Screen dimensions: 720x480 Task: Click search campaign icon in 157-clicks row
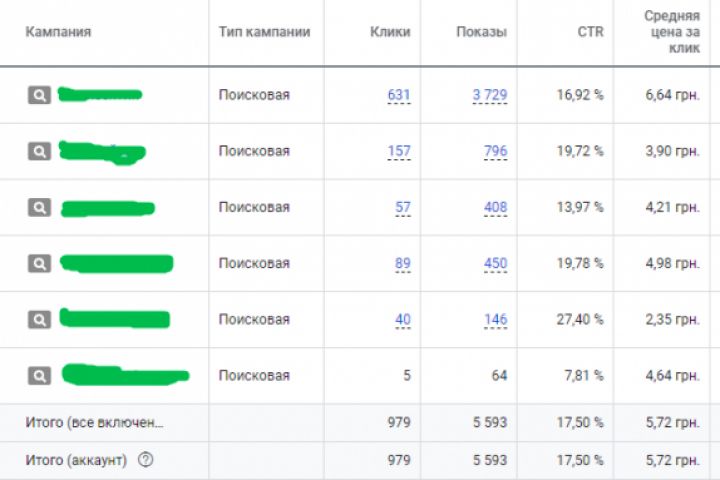(38, 151)
